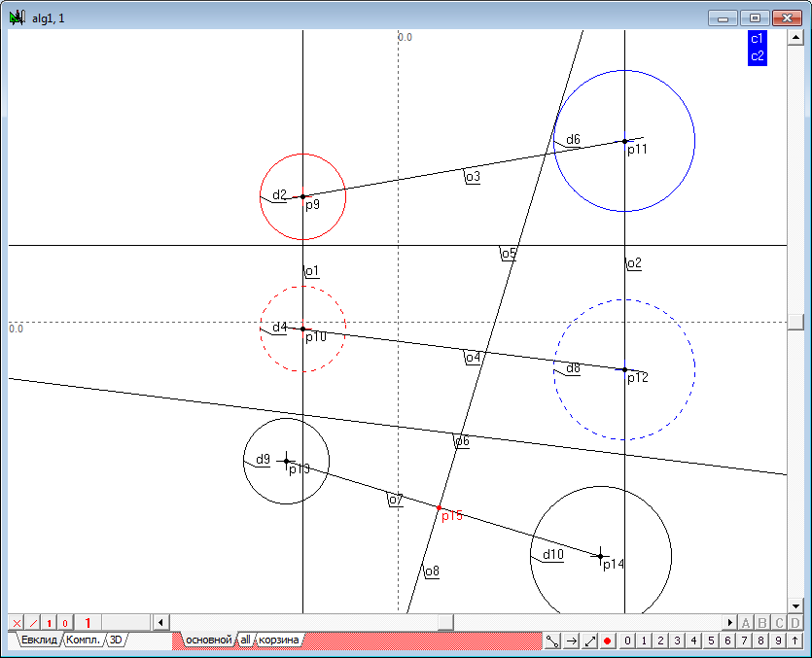Click the number 7 button

[x=744, y=641]
